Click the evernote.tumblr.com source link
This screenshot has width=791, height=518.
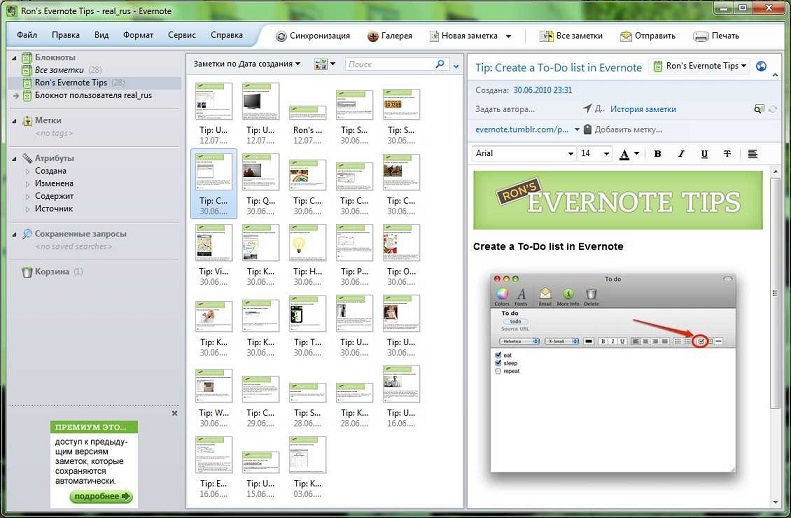pyautogui.click(x=522, y=130)
